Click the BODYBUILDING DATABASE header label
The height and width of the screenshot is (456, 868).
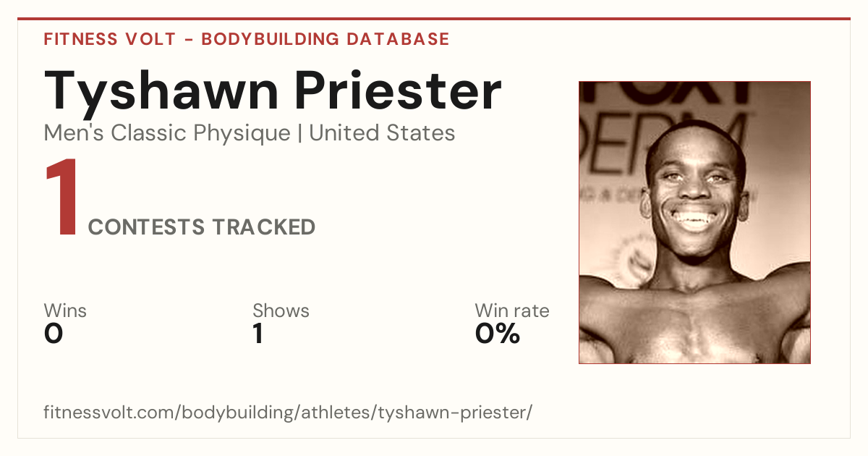[325, 39]
